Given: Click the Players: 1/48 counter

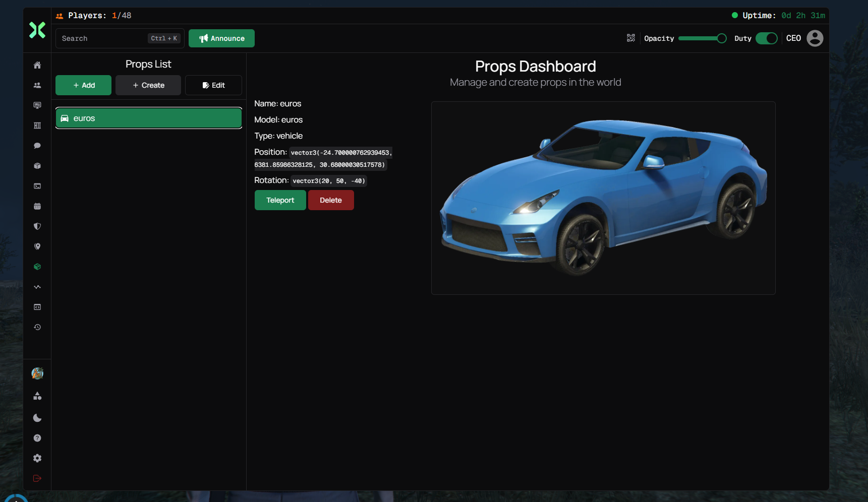Looking at the screenshot, I should click(x=93, y=16).
